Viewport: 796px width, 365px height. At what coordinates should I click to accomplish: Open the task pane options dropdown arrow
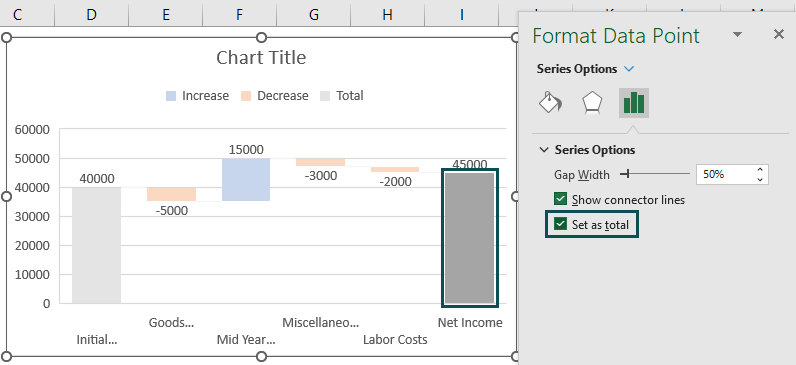click(738, 35)
